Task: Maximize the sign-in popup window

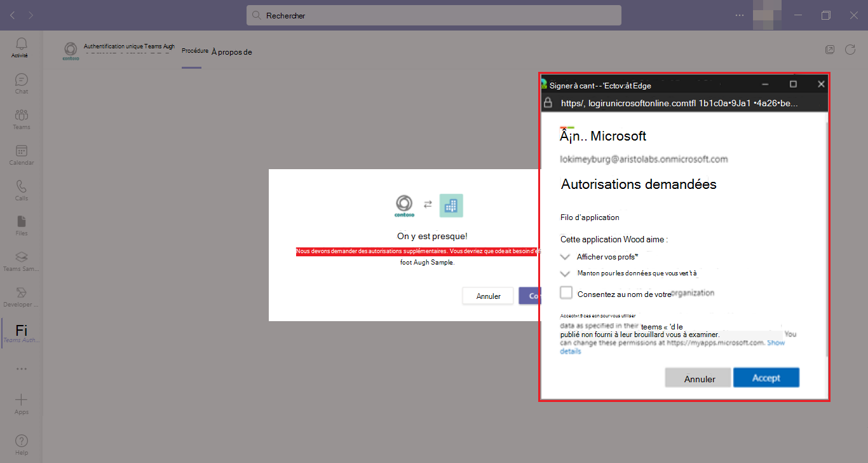Action: click(x=793, y=84)
